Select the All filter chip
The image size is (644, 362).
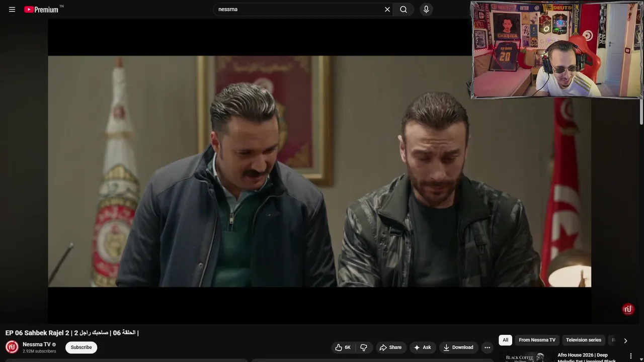coord(505,340)
